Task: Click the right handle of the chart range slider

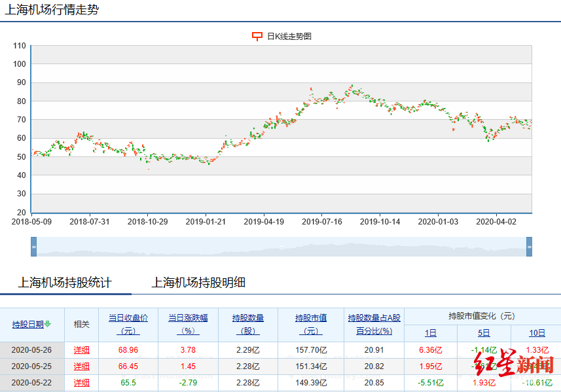Action: 529,247
